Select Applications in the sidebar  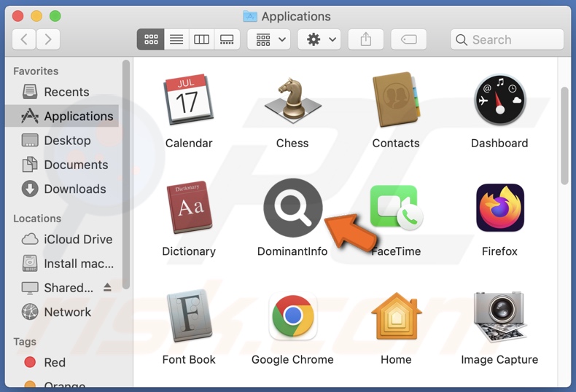(x=62, y=116)
